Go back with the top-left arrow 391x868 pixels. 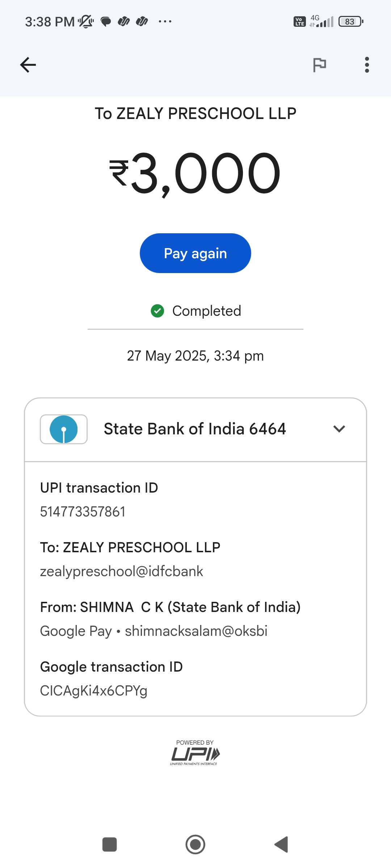coord(28,65)
